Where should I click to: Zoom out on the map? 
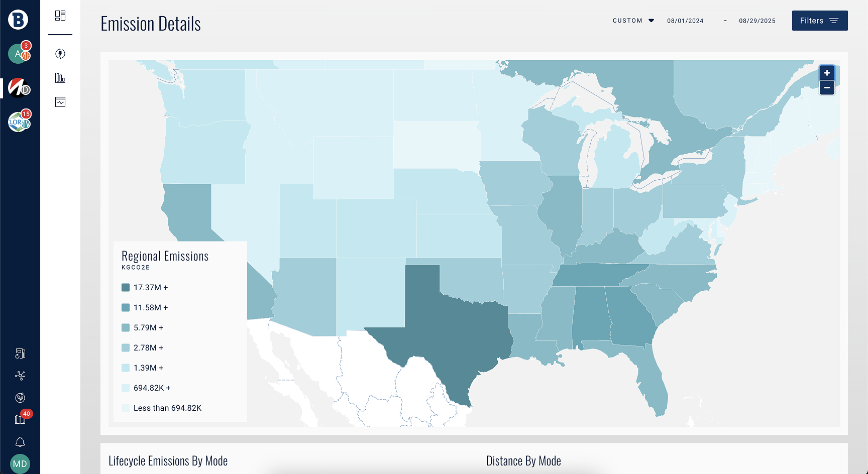pos(827,88)
